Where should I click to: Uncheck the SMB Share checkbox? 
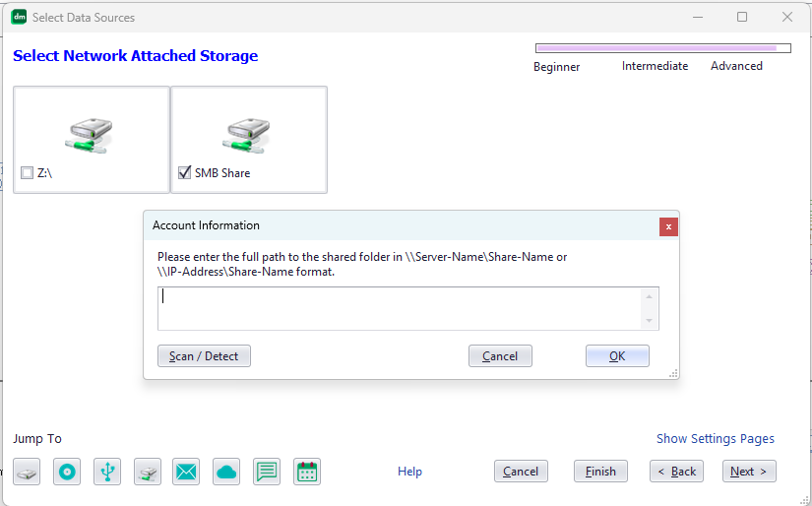pyautogui.click(x=184, y=172)
